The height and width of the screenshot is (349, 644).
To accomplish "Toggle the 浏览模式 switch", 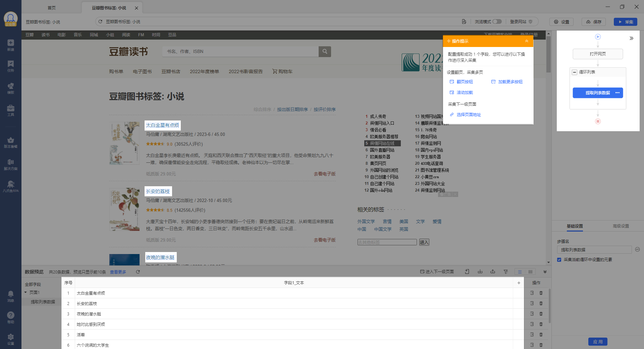I will (497, 21).
